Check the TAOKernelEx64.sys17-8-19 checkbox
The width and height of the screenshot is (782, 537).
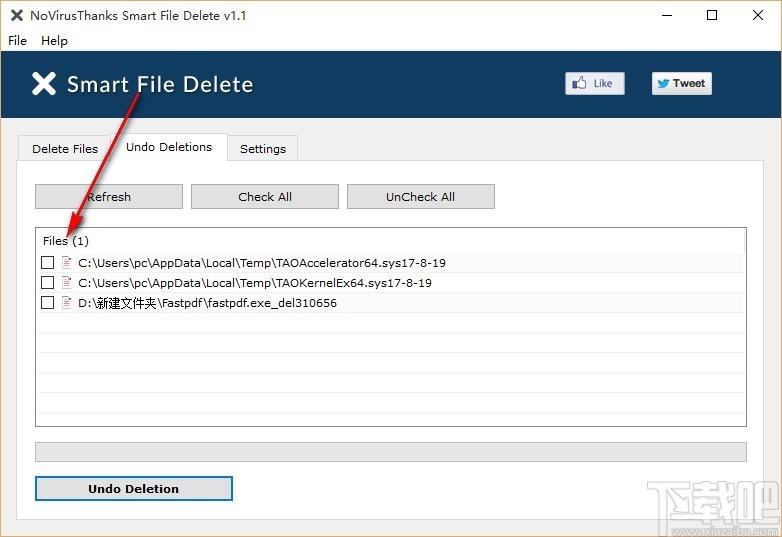(x=47, y=283)
